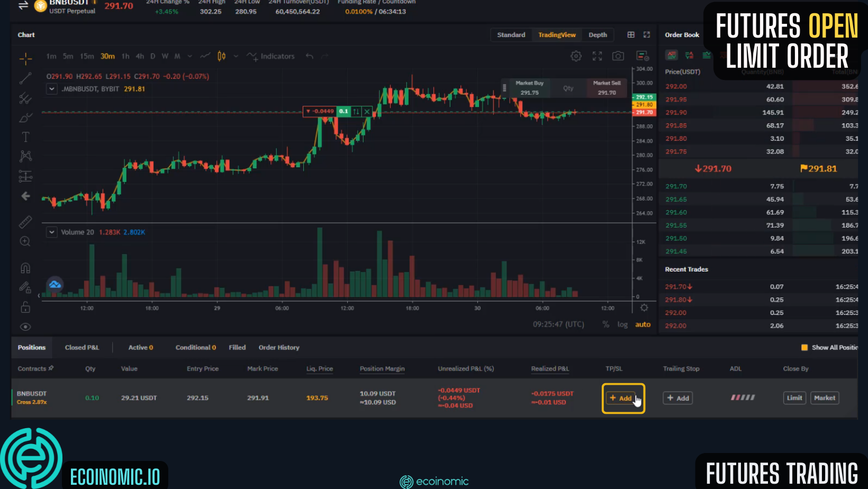Select the 1m time interval
Screen dimensions: 868x489
click(51, 56)
